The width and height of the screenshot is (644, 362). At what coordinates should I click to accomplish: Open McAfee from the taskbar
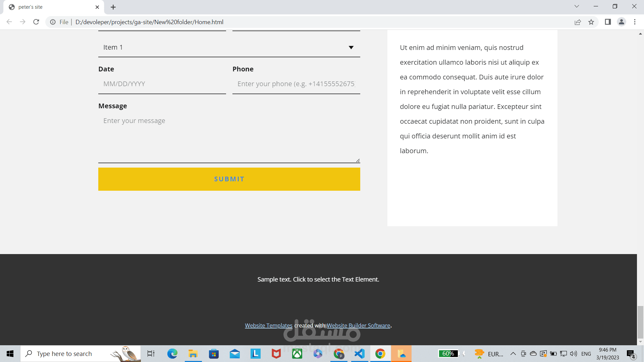(276, 354)
